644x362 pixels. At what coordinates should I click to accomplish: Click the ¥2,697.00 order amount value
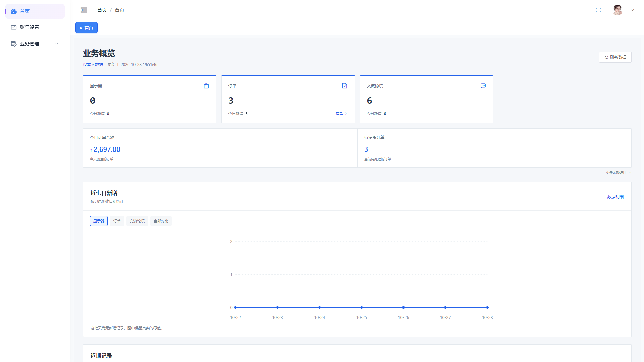tap(105, 149)
